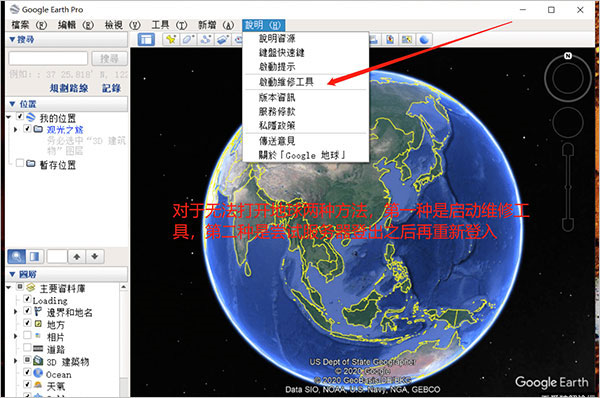The image size is (600, 398).
Task: Toggle the 主要資料庫 checkbox
Action: 20,287
